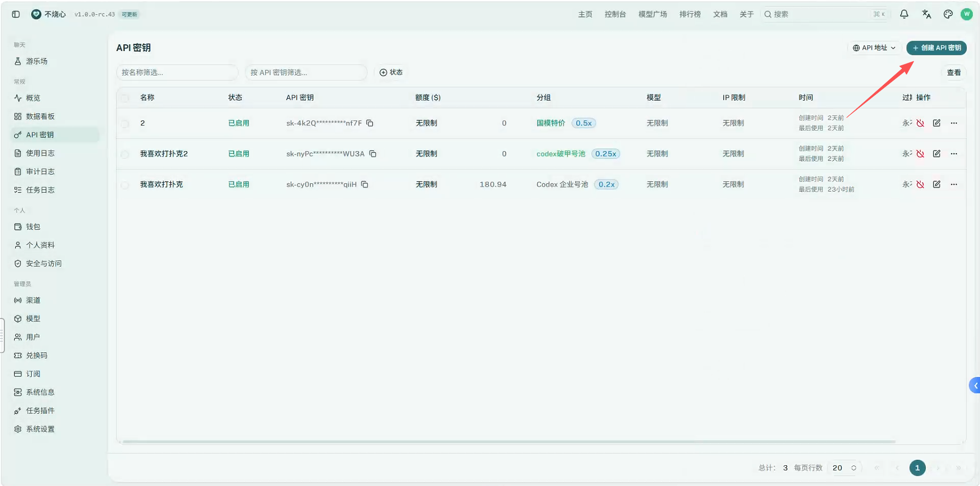The height and width of the screenshot is (486, 980).
Task: Open API 密钥 in sidebar
Action: (55, 135)
